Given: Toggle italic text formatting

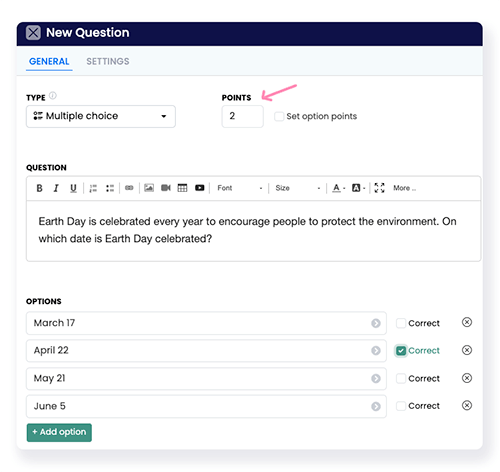Looking at the screenshot, I should pos(56,188).
